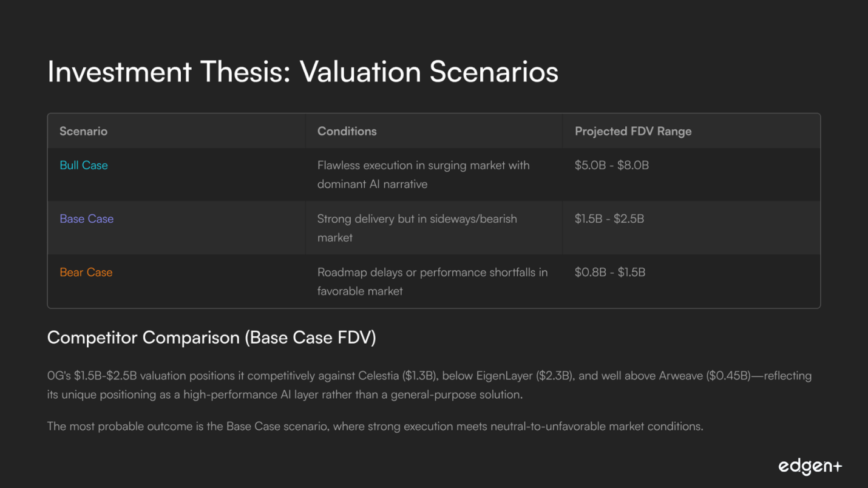The height and width of the screenshot is (488, 868).
Task: Select the Conditions column header
Action: [347, 131]
